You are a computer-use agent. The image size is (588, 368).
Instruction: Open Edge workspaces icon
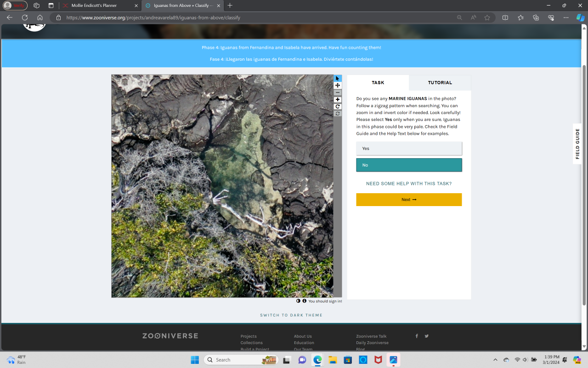(37, 6)
